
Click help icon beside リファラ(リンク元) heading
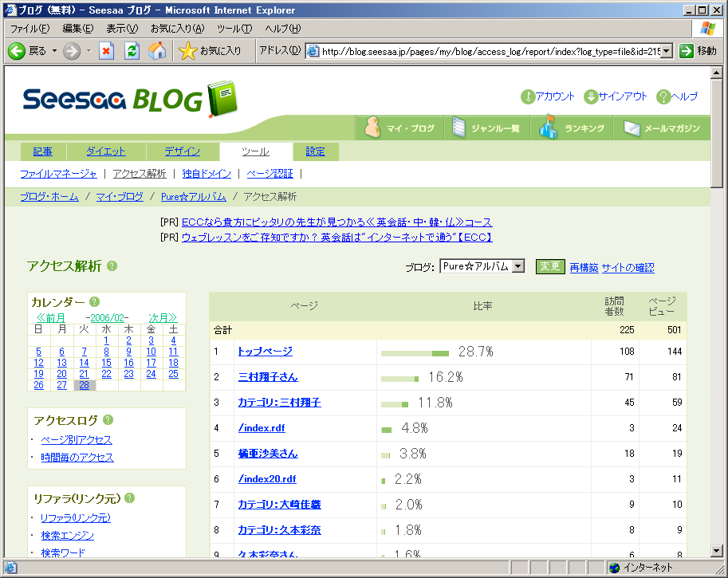pos(129,497)
